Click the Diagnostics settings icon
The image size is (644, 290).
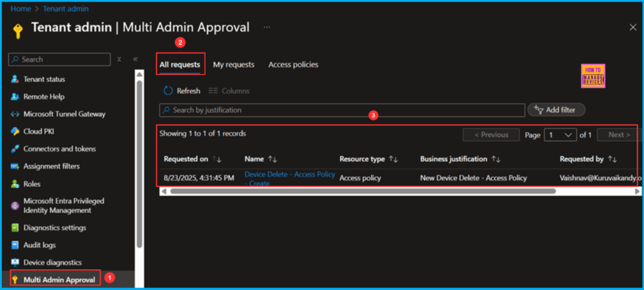click(x=15, y=228)
